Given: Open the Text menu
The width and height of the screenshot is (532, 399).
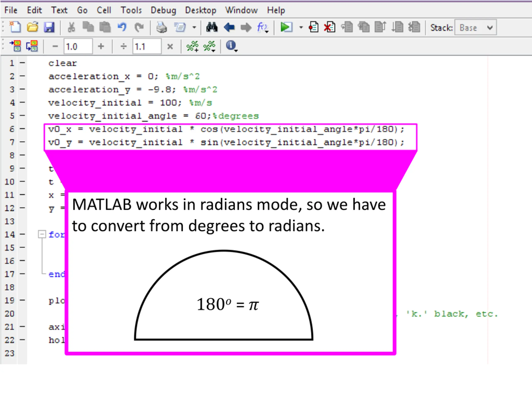Looking at the screenshot, I should pos(59,10).
